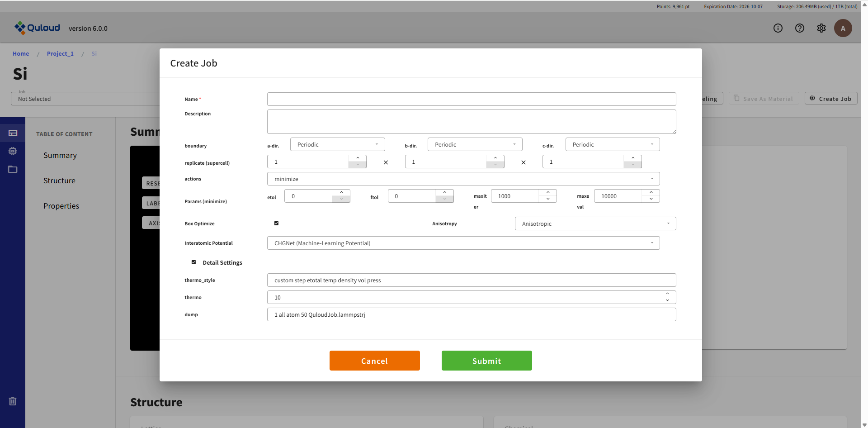The width and height of the screenshot is (868, 428).
Task: Click the trash icon in left sidebar
Action: [13, 401]
